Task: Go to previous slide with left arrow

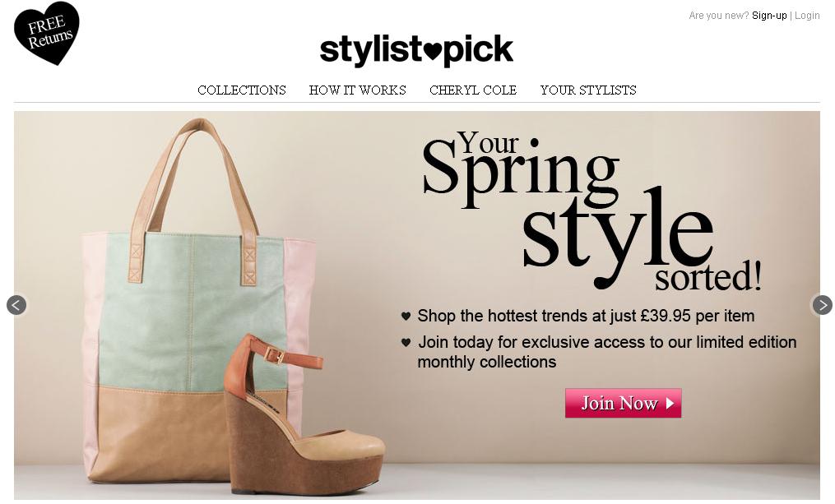Action: [x=16, y=305]
